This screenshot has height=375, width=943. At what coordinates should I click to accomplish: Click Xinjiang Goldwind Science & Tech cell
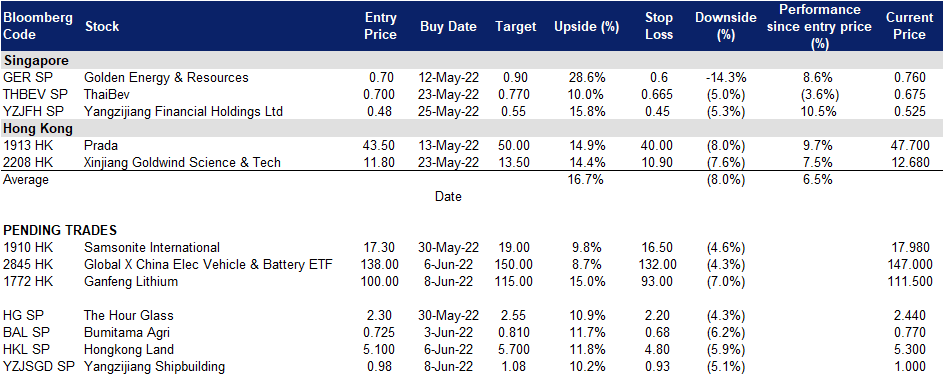pyautogui.click(x=183, y=162)
